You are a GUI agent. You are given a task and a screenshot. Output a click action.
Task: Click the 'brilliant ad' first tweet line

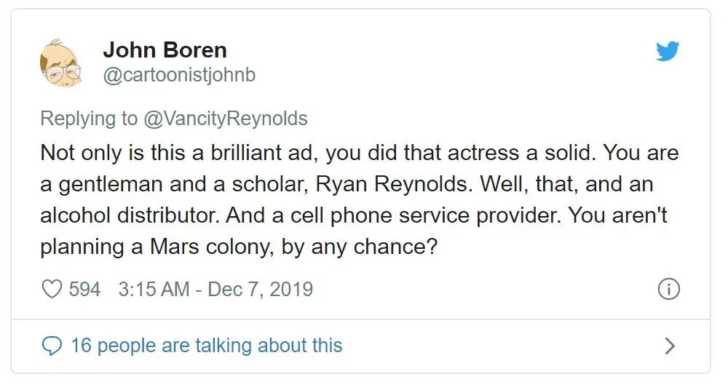[360, 153]
